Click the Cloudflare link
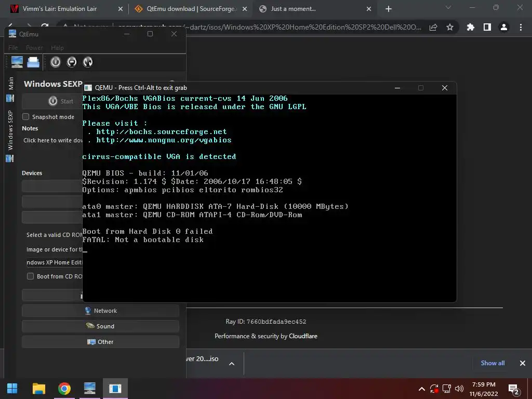532x399 pixels. (x=303, y=336)
